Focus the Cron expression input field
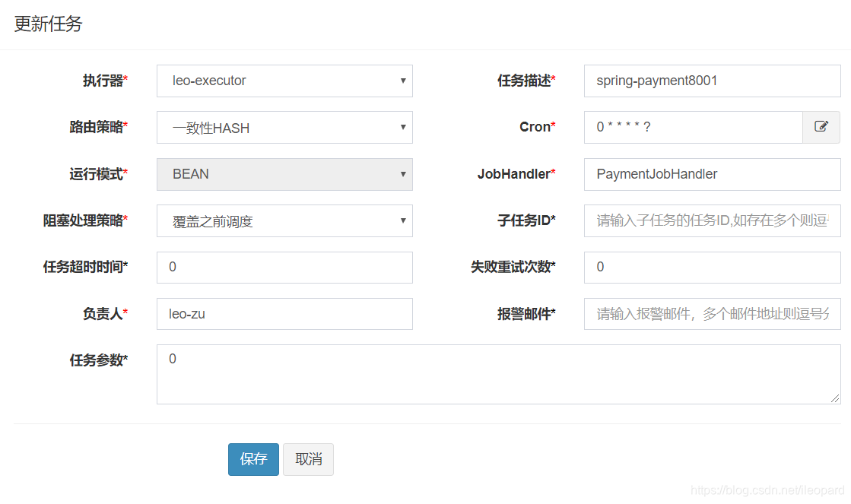 [693, 127]
